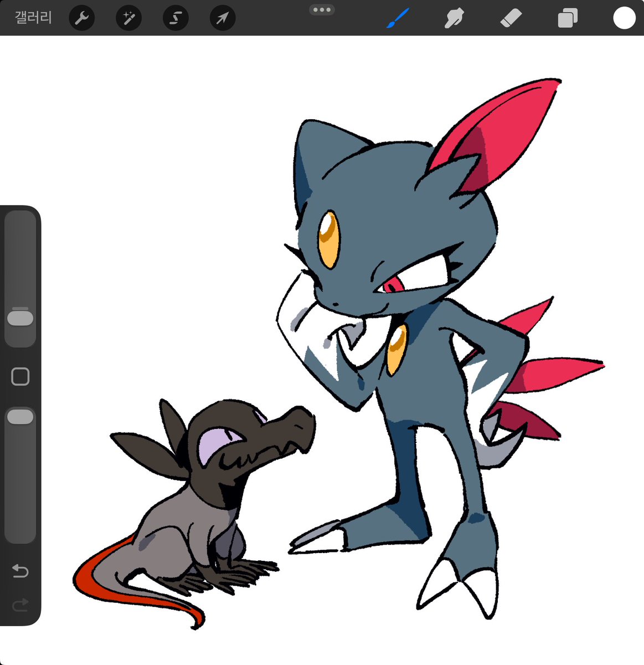Image resolution: width=644 pixels, height=665 pixels.
Task: Open the Layers panel
Action: point(568,18)
